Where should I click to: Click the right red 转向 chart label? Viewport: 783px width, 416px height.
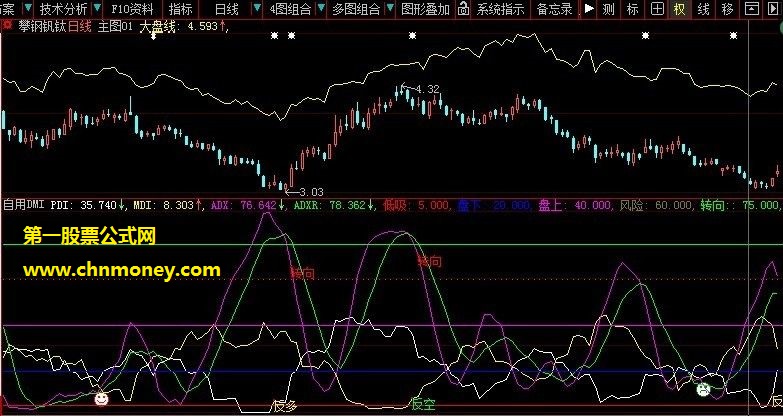point(429,261)
